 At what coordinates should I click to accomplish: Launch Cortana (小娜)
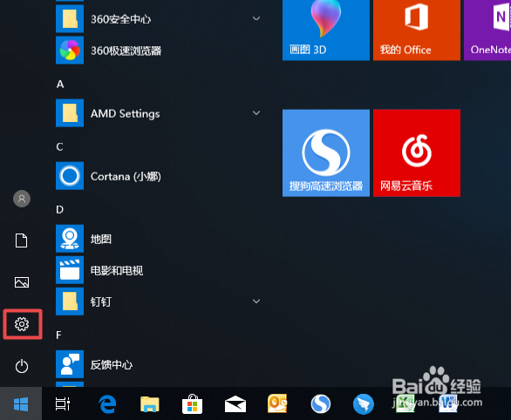pyautogui.click(x=160, y=176)
